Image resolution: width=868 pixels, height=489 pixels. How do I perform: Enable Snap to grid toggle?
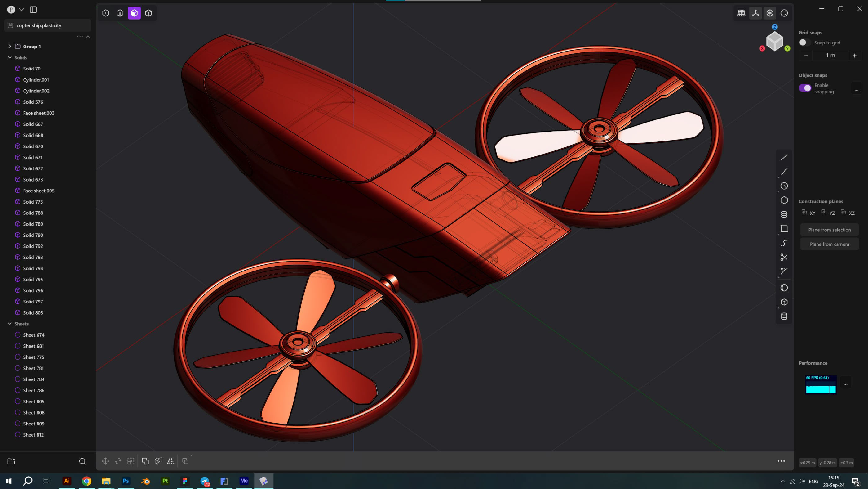(x=804, y=43)
